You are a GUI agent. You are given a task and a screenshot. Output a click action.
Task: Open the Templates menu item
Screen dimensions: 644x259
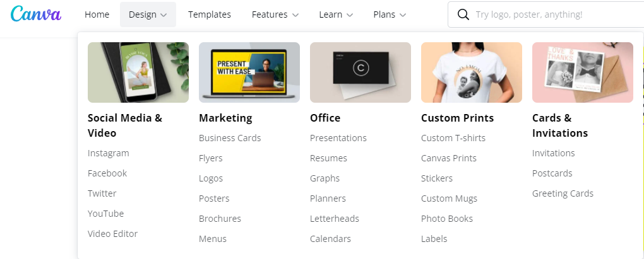click(x=210, y=14)
